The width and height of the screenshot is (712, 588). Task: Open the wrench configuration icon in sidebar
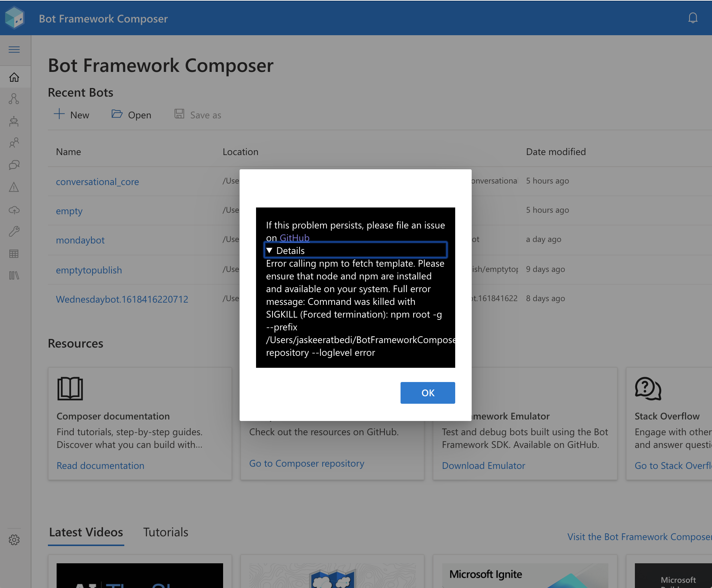14,231
